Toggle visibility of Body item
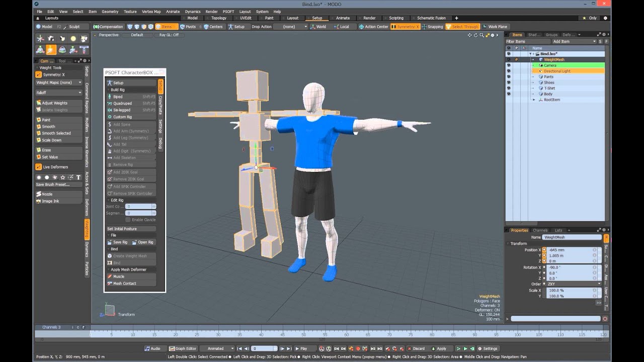The width and height of the screenshot is (644, 362). (x=508, y=94)
